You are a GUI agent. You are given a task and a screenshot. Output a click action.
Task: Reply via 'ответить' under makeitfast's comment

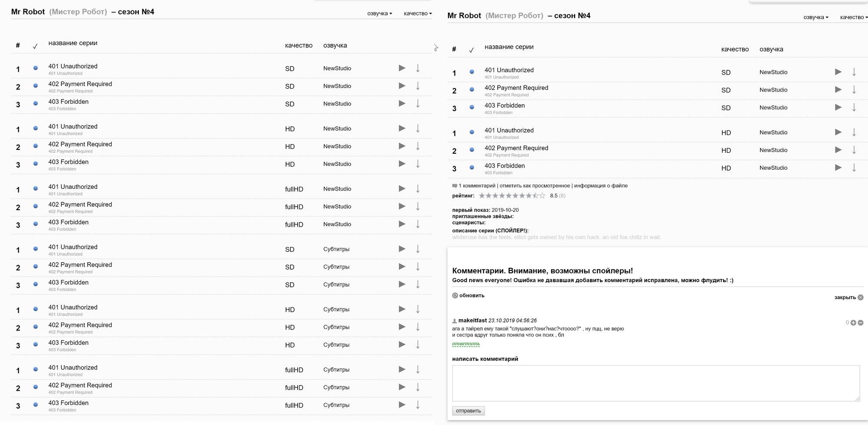click(x=466, y=344)
